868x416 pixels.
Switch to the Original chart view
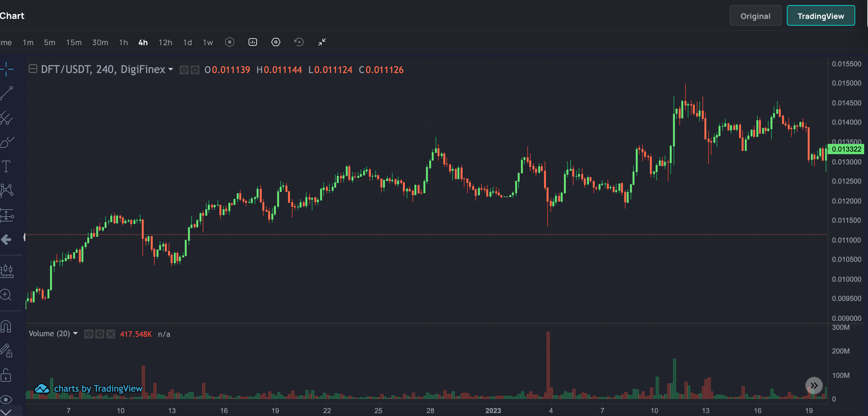point(755,16)
